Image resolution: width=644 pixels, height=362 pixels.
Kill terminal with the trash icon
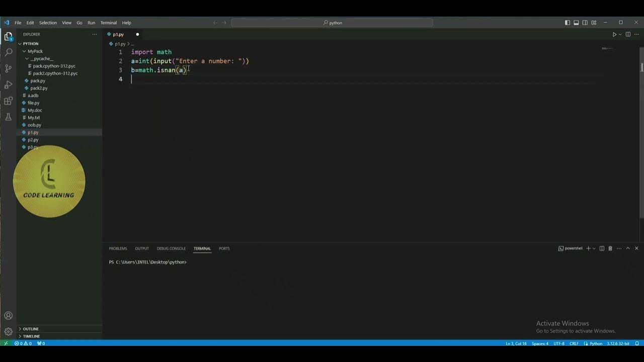(610, 248)
